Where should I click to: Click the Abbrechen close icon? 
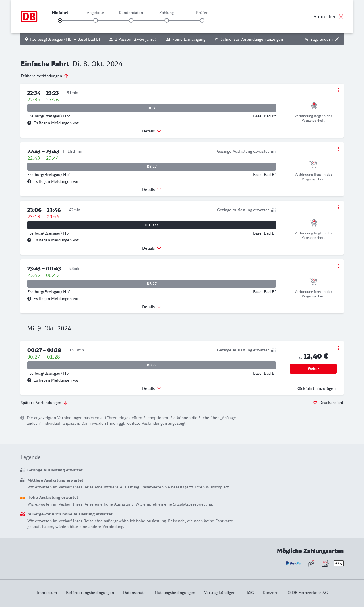coord(341,16)
